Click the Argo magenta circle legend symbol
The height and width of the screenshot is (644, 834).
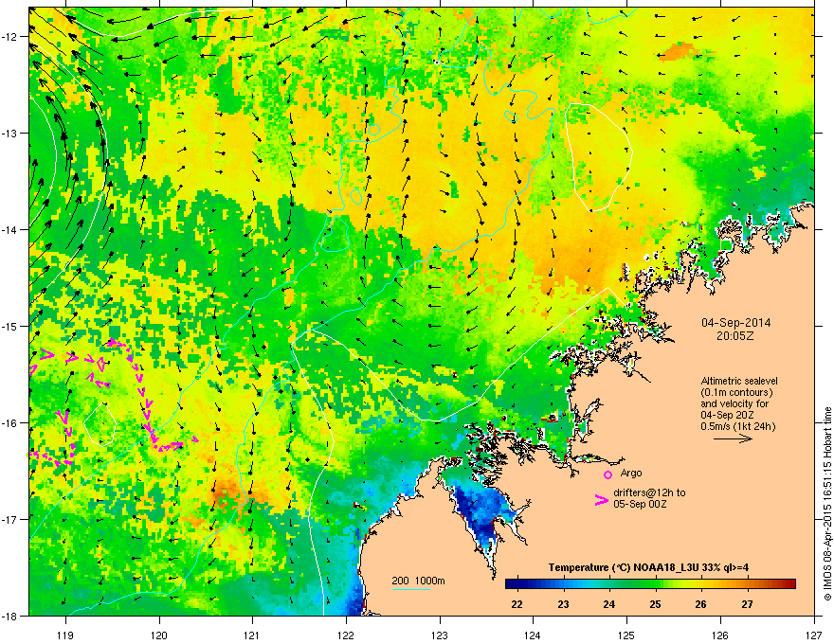607,474
